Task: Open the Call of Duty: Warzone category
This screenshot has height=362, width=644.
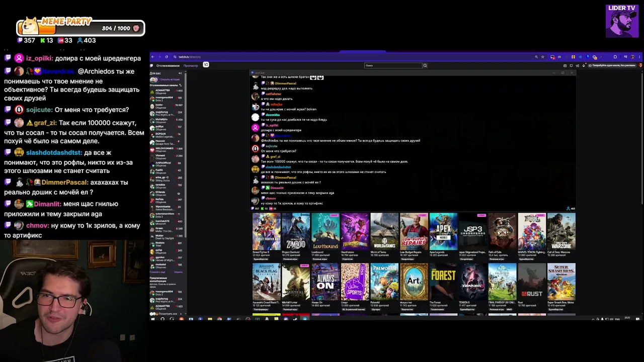Action: pyautogui.click(x=561, y=231)
